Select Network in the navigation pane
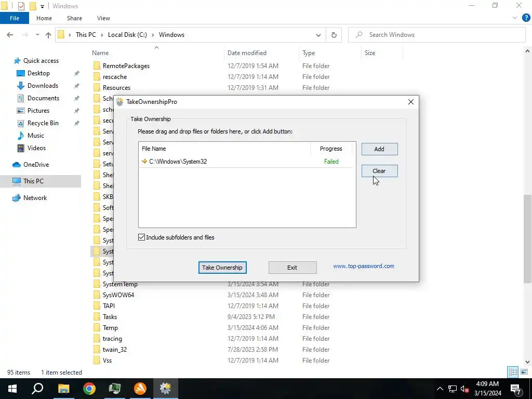The image size is (532, 399). pyautogui.click(x=35, y=198)
